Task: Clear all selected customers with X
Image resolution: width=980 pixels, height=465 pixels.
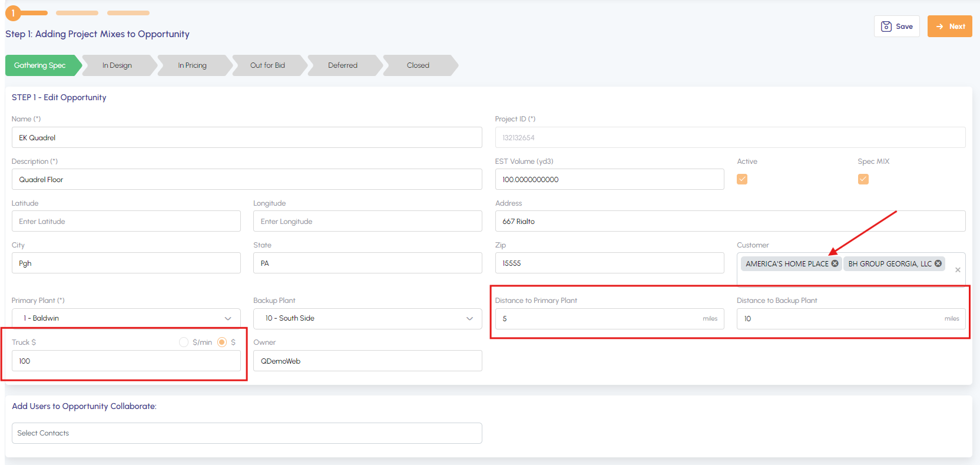Action: (958, 270)
